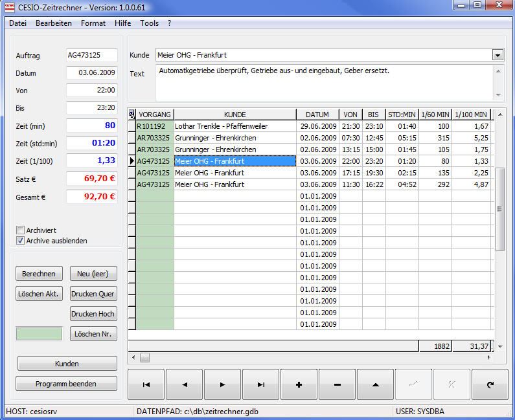The height and width of the screenshot is (420, 515).
Task: Click the CESIO-Zeitrechner title bar app icon
Action: point(10,7)
